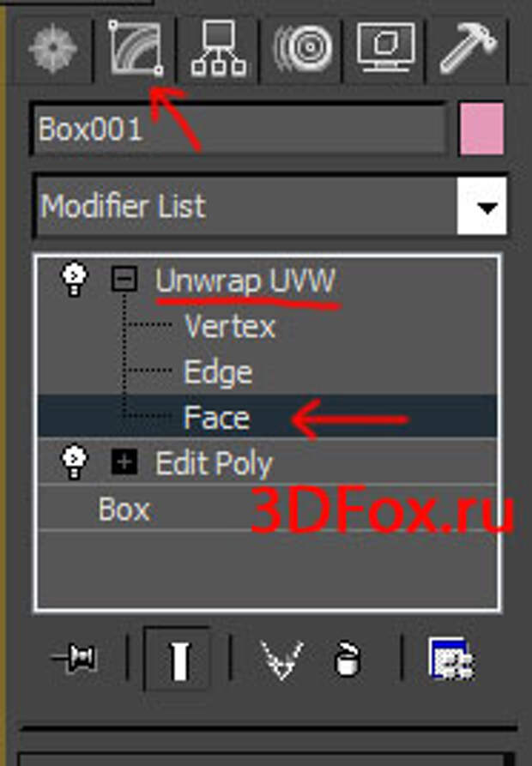Expand the Edit Poly modifier

(124, 461)
